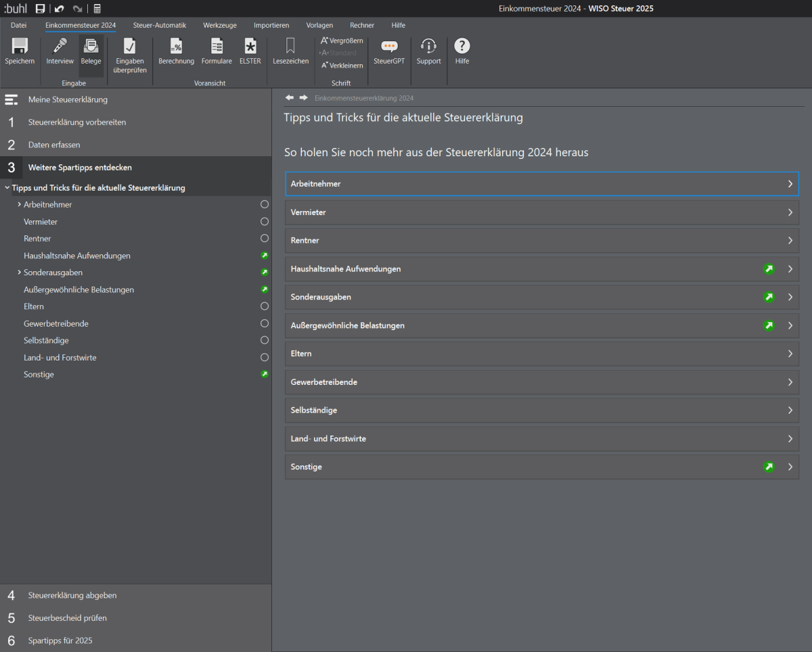Open the calculator icon in title bar

97,9
